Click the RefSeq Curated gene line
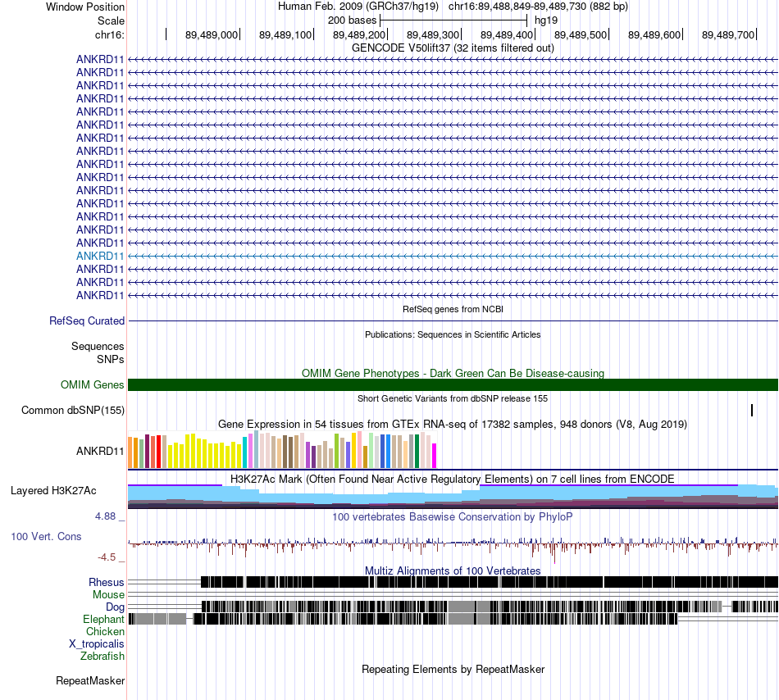The height and width of the screenshot is (700, 779). (453, 321)
